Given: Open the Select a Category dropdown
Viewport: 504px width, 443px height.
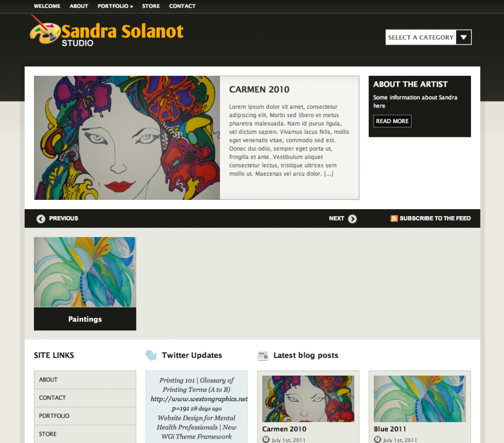Looking at the screenshot, I should point(429,37).
